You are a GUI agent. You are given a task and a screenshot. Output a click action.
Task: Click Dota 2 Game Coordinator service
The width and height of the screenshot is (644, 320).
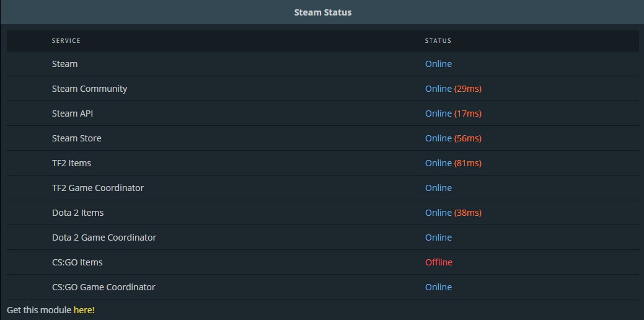pos(104,238)
